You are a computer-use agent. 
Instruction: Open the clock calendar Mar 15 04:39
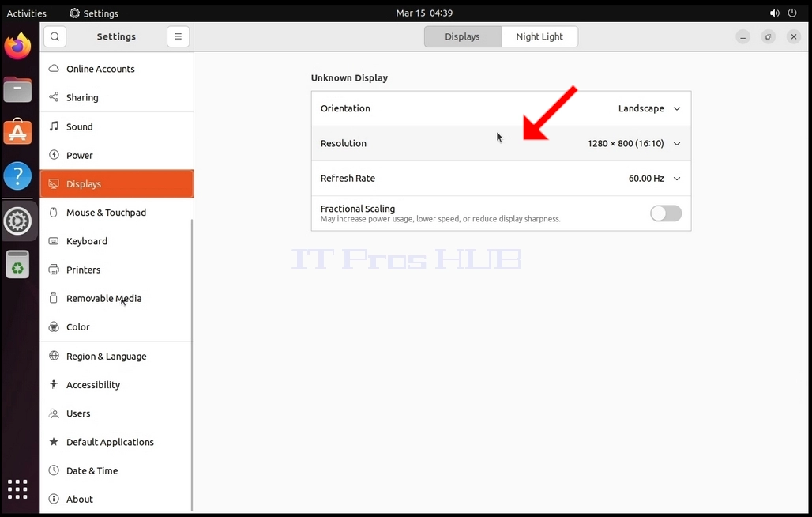point(424,13)
